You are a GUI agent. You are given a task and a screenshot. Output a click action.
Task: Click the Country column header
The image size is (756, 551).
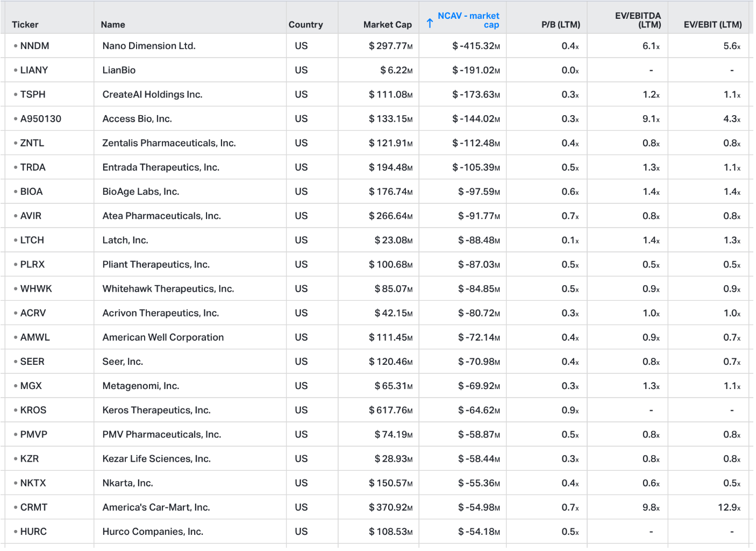tap(305, 25)
